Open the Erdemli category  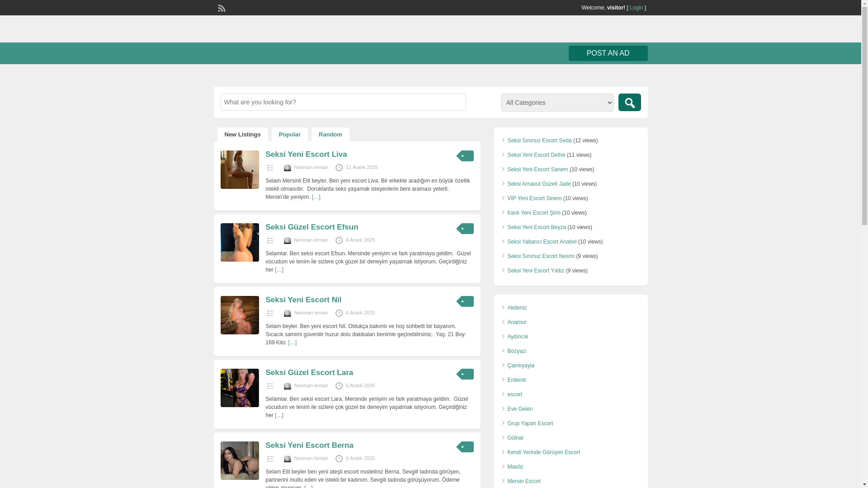point(516,380)
